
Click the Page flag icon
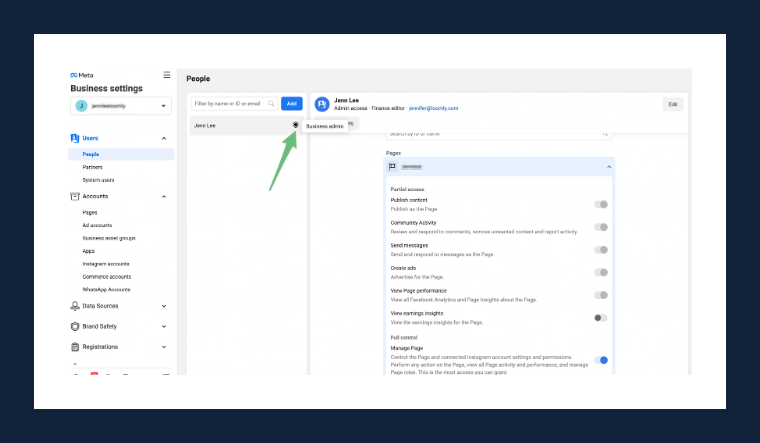(x=392, y=167)
